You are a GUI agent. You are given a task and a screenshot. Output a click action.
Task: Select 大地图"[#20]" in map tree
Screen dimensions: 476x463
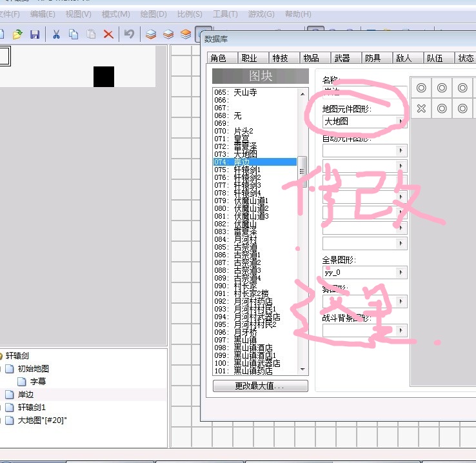[42, 420]
